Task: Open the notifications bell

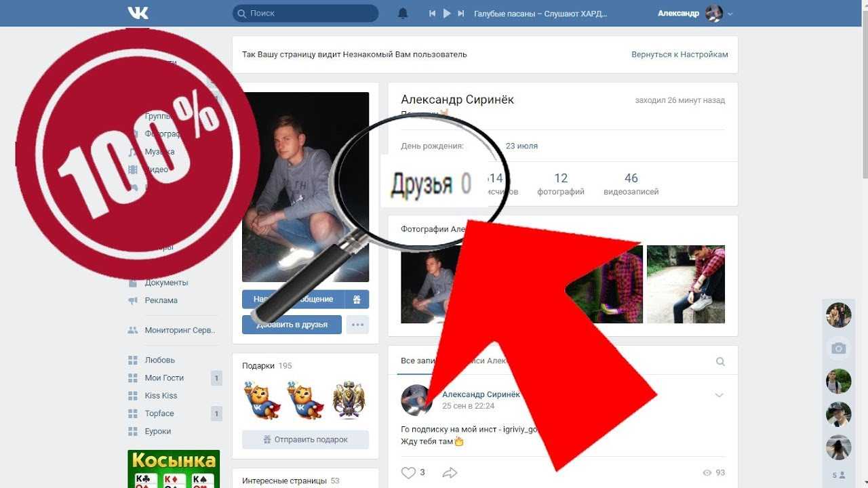Action: pos(403,14)
